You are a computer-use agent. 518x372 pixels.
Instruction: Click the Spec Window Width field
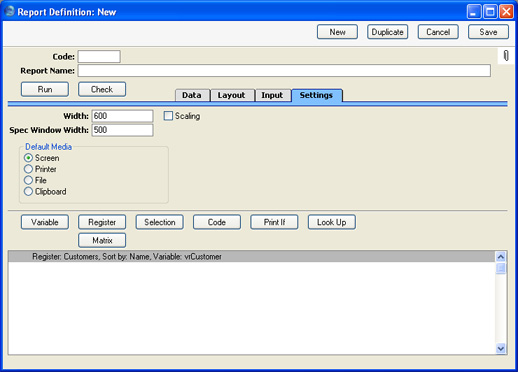coord(122,130)
